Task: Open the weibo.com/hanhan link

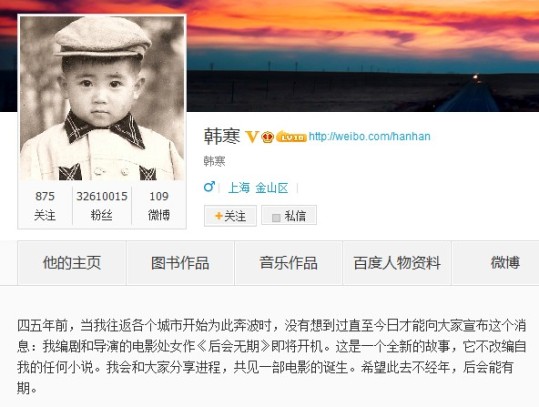Action: point(370,136)
